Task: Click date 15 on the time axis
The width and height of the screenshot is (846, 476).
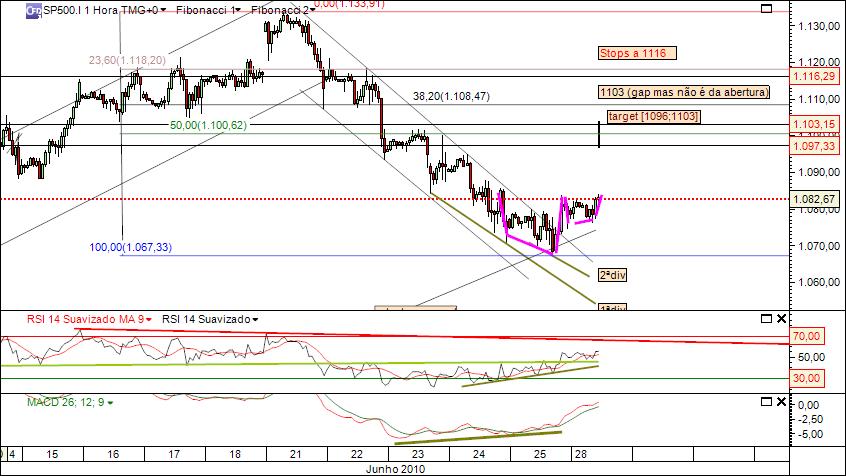Action: pos(52,454)
